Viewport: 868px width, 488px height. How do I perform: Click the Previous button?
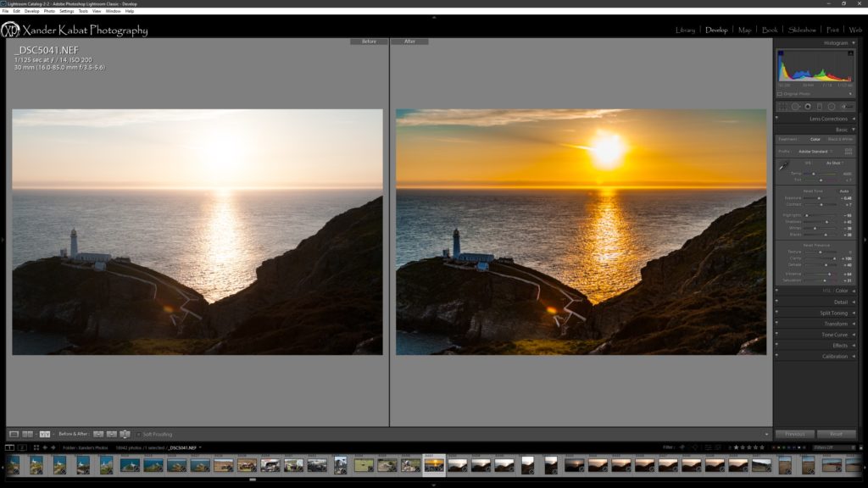(x=794, y=434)
